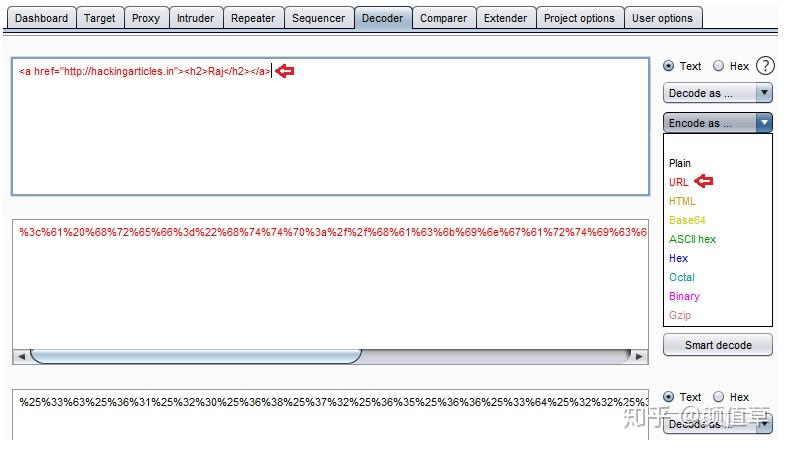Open the Comparer tab

click(x=443, y=18)
